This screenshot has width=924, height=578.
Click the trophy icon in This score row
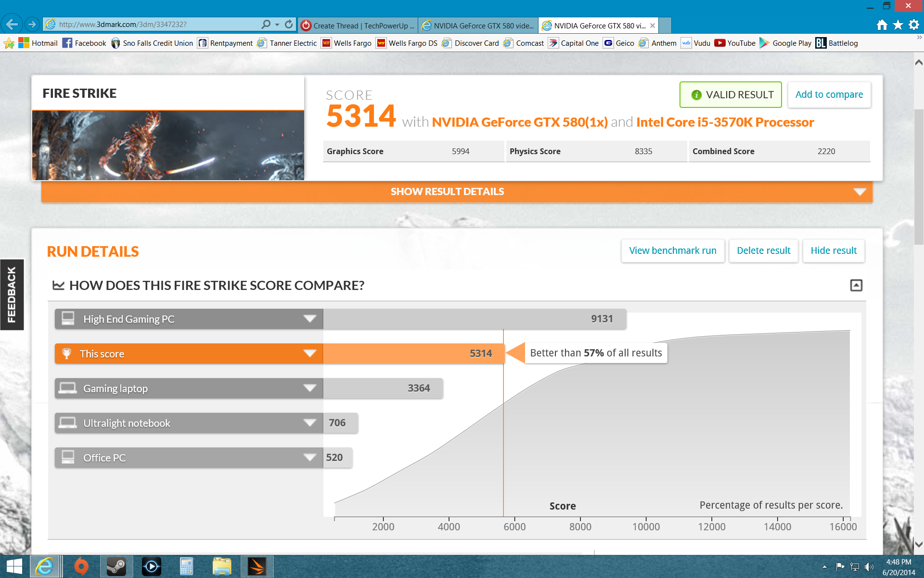coord(67,354)
